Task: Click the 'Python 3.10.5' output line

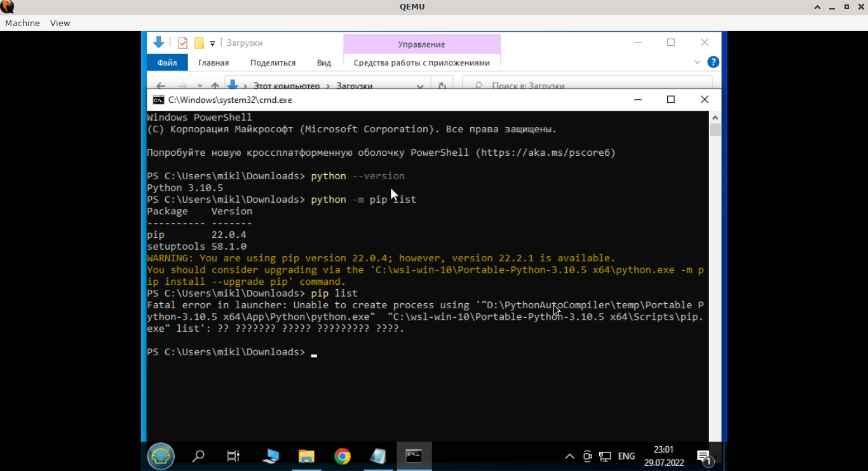Action: tap(185, 188)
